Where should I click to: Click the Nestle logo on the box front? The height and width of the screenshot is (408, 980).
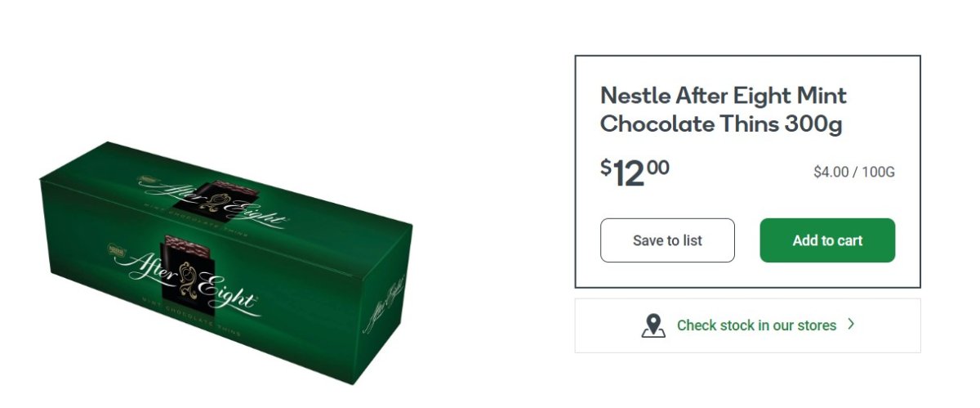click(x=116, y=249)
